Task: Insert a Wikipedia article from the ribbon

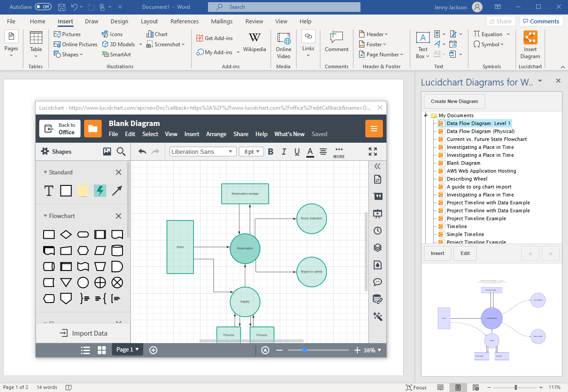Action: point(255,43)
